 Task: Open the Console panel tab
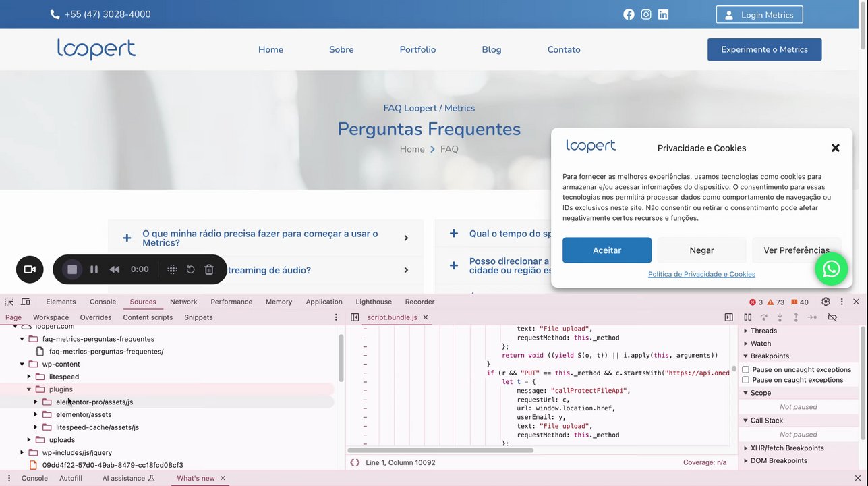(103, 302)
